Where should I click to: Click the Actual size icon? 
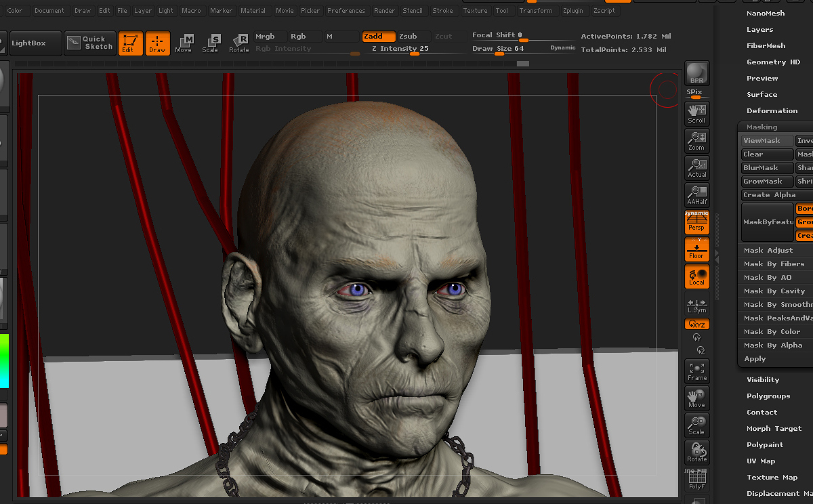(697, 168)
